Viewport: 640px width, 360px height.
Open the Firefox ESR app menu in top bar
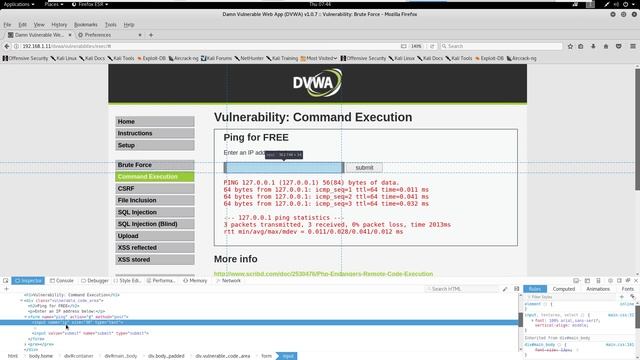pyautogui.click(x=90, y=4)
